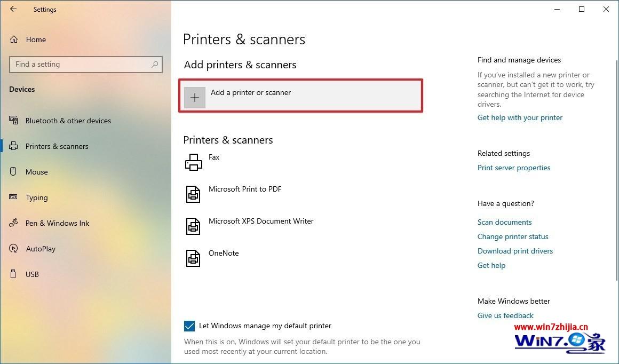The image size is (619, 364).
Task: Select the Mouse icon in sidebar
Action: pos(13,171)
